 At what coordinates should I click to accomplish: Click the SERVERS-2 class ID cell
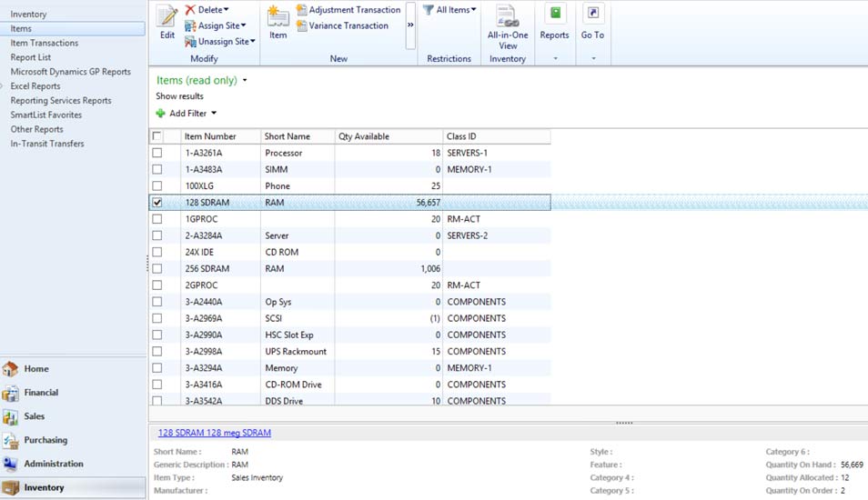497,235
